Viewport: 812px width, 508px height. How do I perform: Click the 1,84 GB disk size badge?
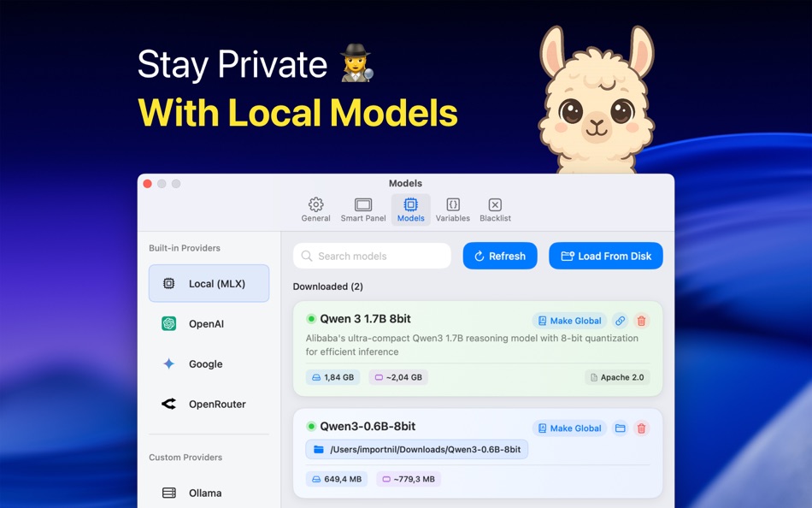[333, 377]
